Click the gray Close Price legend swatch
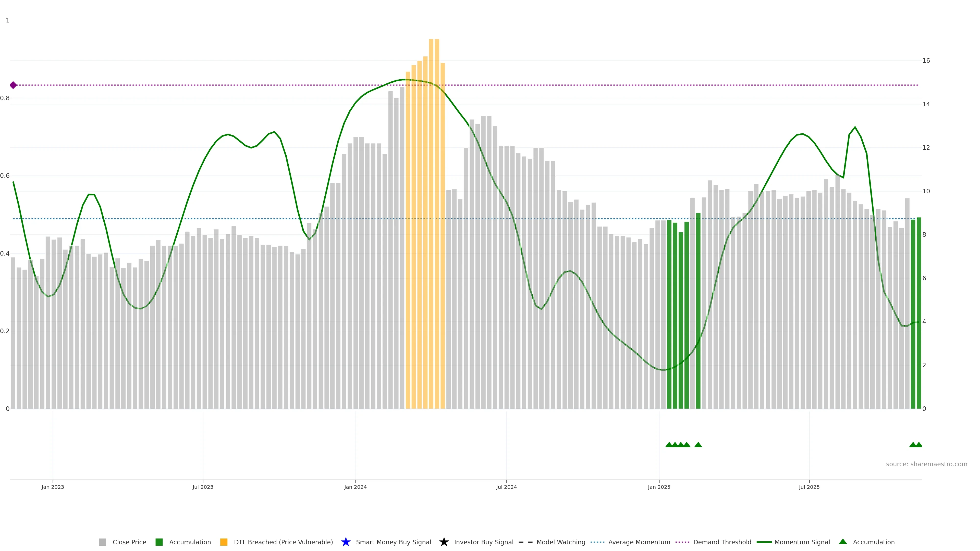 (102, 542)
